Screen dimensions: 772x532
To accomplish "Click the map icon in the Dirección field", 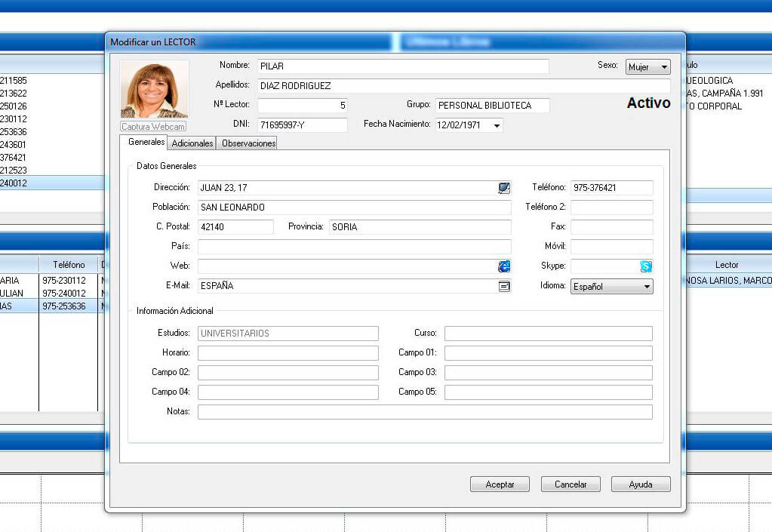I will (503, 188).
